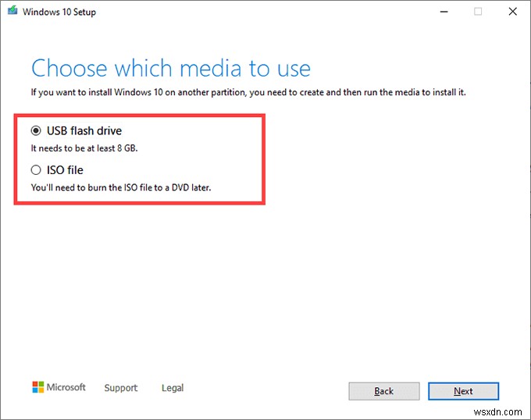Minimize the Windows 10 Setup window
The width and height of the screenshot is (531, 420).
tap(444, 12)
